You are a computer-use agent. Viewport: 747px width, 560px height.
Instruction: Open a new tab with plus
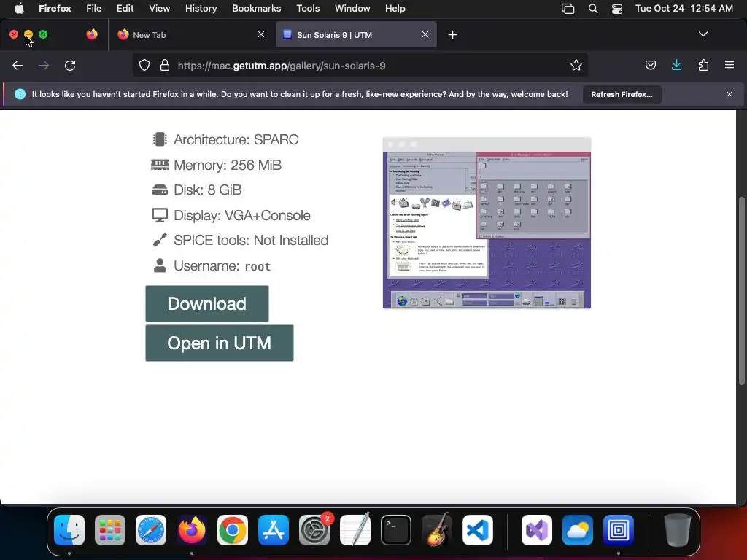point(452,35)
